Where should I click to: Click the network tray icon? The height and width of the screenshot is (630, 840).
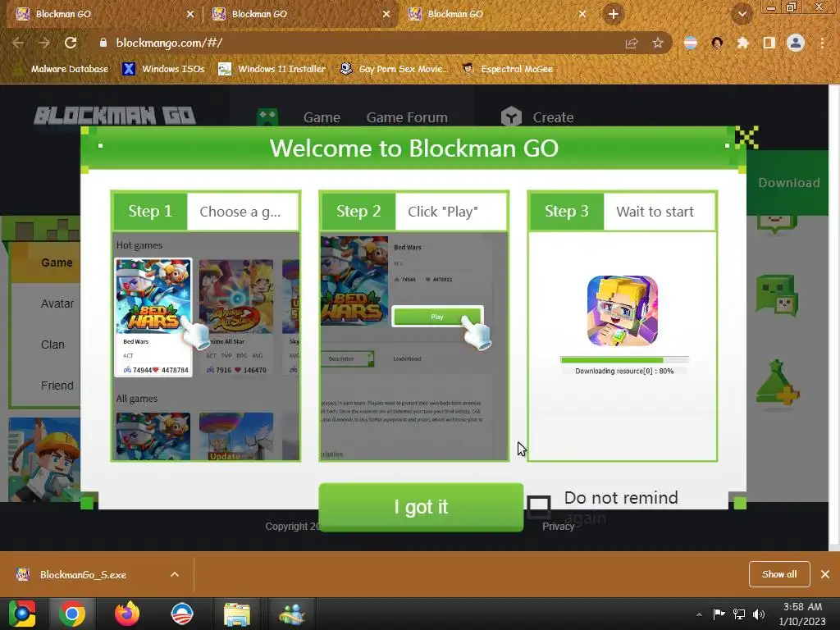click(739, 614)
